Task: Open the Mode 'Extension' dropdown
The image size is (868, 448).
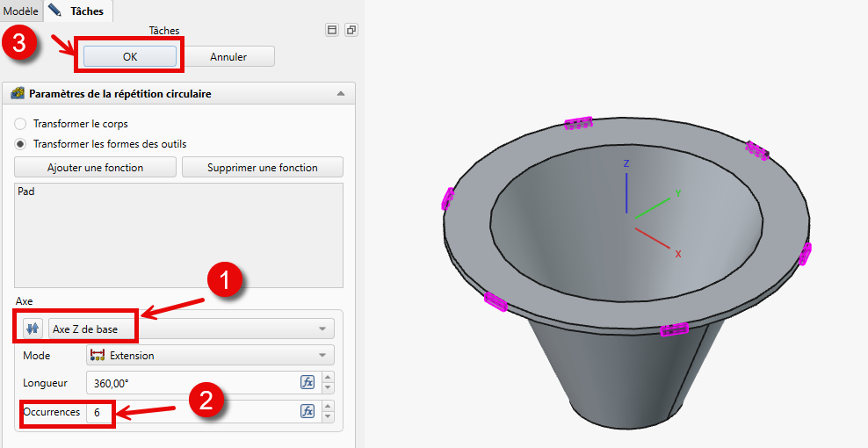Action: [210, 356]
